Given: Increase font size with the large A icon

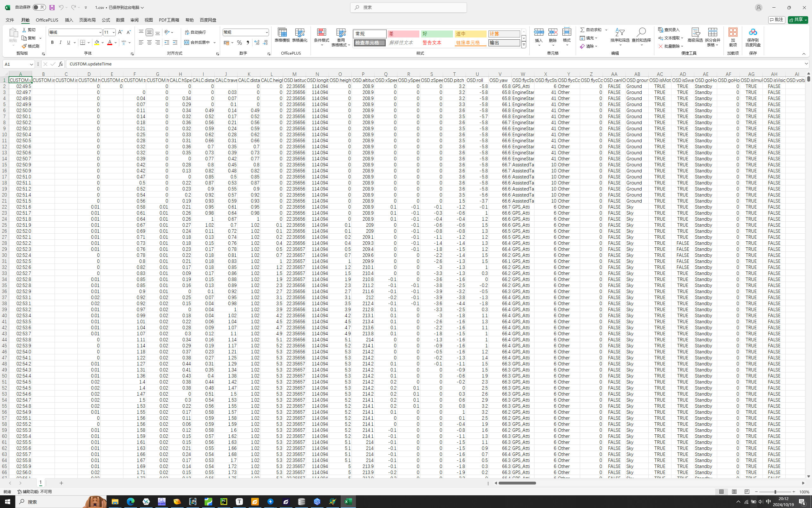Looking at the screenshot, I should pyautogui.click(x=121, y=32).
